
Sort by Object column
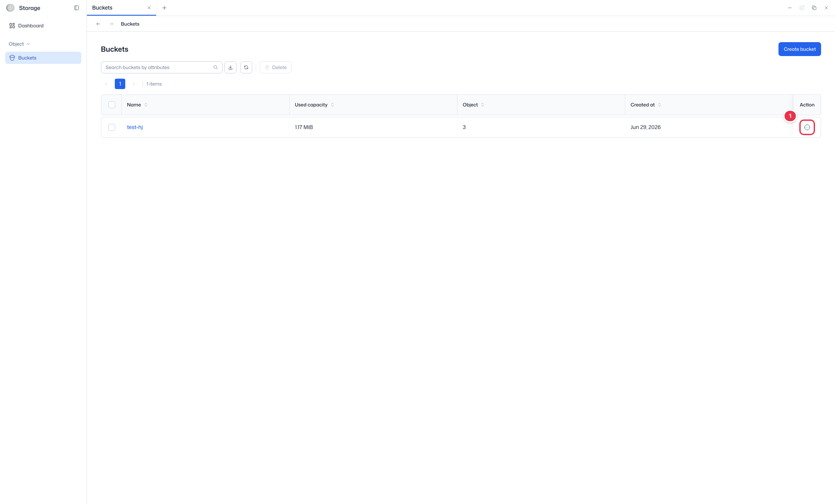click(482, 105)
